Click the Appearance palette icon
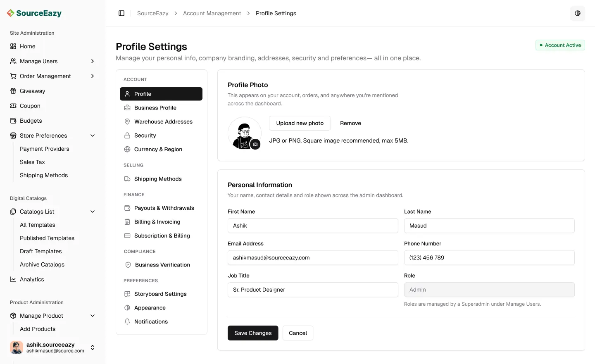 127,308
